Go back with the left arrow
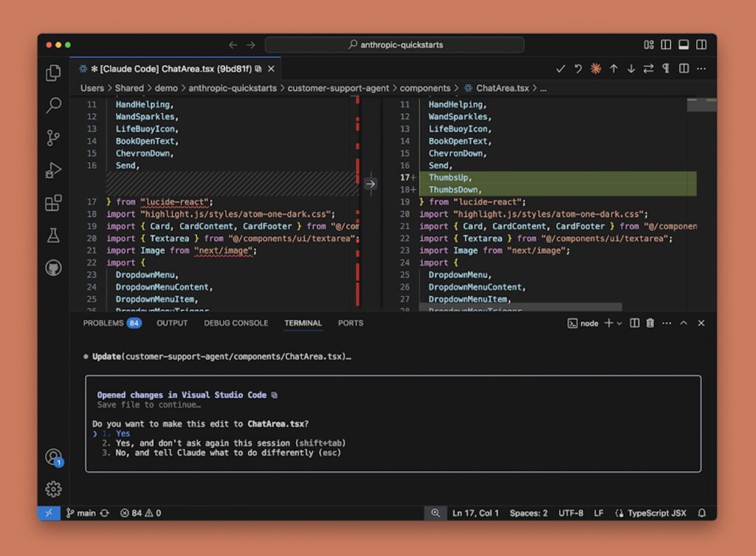 [233, 45]
